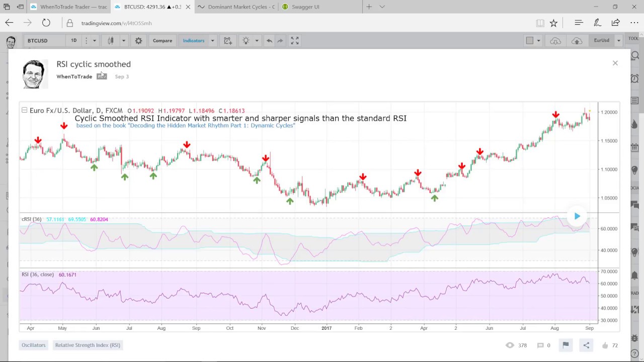644x362 pixels.
Task: Open ideas bulb icon in right sidebar
Action: pos(634,169)
